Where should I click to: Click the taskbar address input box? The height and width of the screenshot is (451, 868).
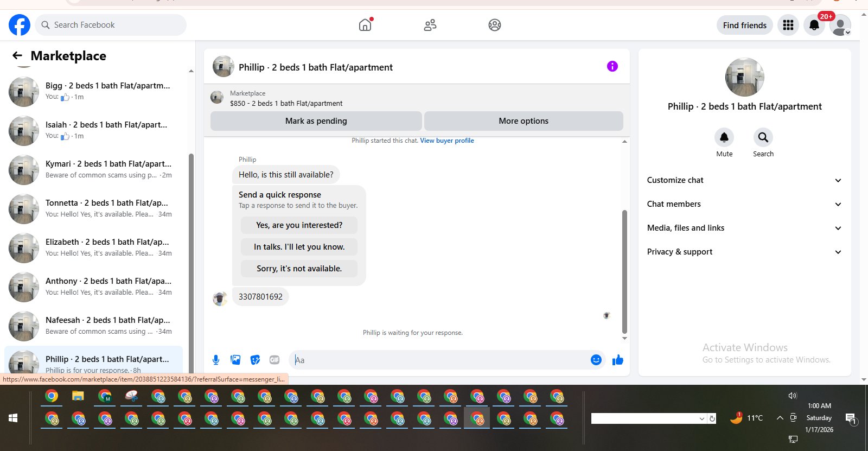point(644,418)
